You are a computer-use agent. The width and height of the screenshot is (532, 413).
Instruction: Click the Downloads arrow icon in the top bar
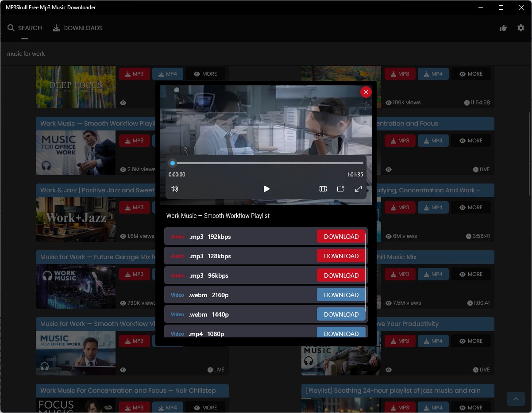pos(56,27)
